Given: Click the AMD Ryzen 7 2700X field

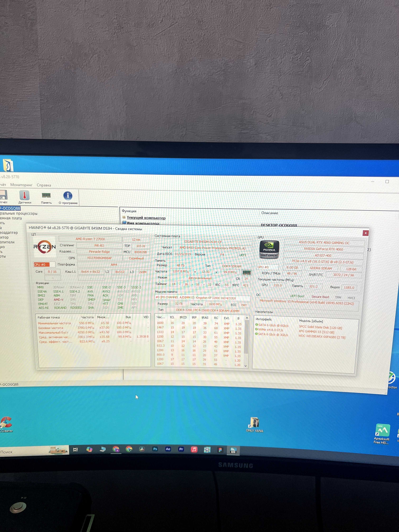Looking at the screenshot, I should 90,239.
